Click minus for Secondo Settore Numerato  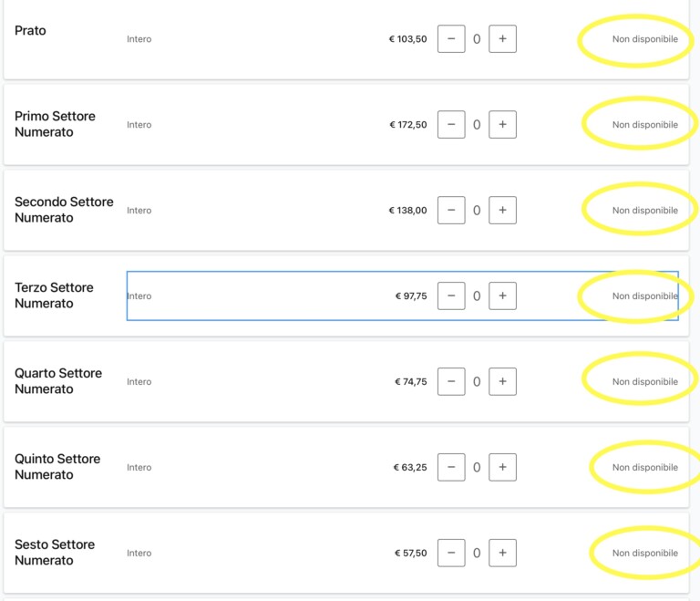[x=451, y=210]
